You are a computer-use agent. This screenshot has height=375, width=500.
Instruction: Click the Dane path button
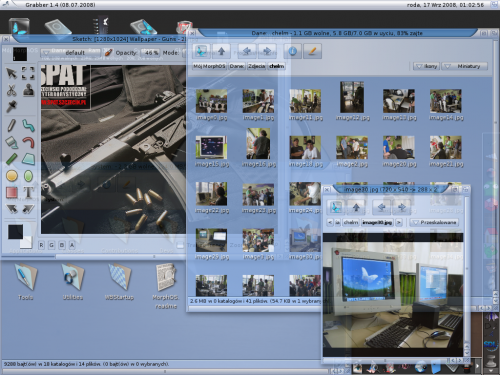237,66
